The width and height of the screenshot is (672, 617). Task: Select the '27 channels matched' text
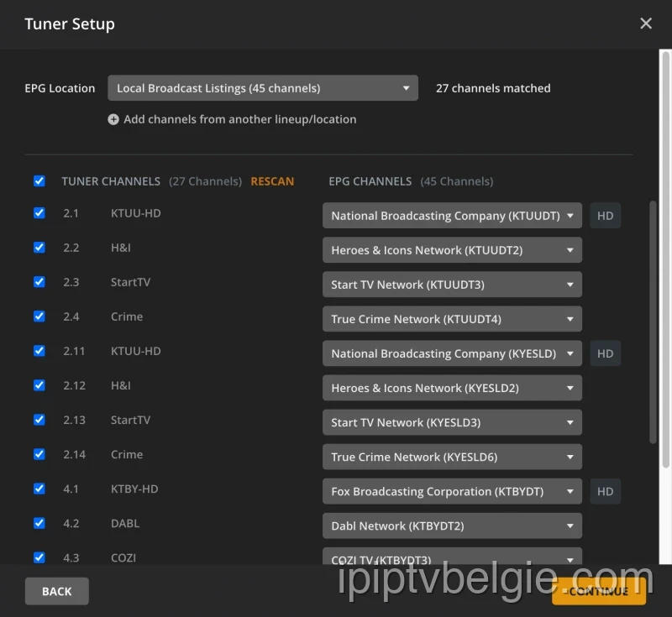[493, 88]
